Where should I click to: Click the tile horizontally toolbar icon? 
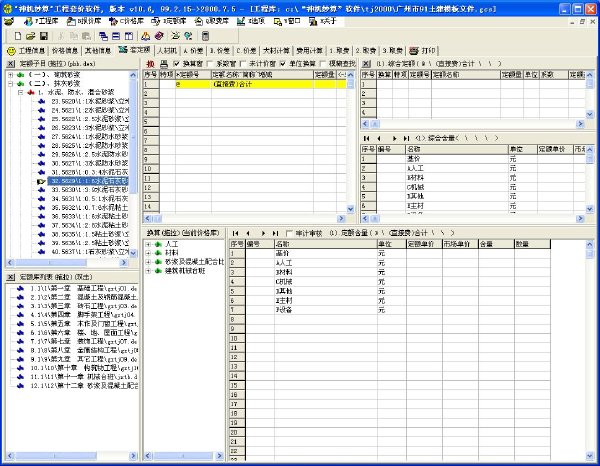116,36
